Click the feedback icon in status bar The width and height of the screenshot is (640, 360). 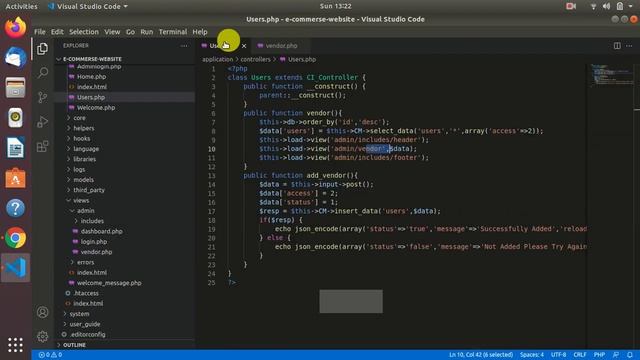[x=616, y=355]
